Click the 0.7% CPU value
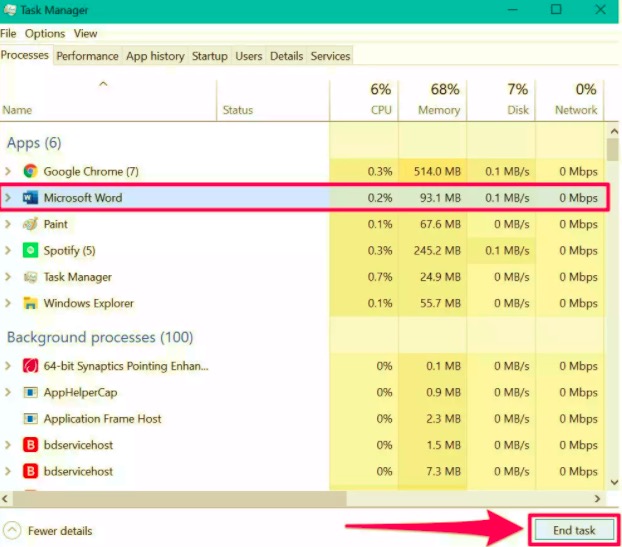 pos(380,277)
